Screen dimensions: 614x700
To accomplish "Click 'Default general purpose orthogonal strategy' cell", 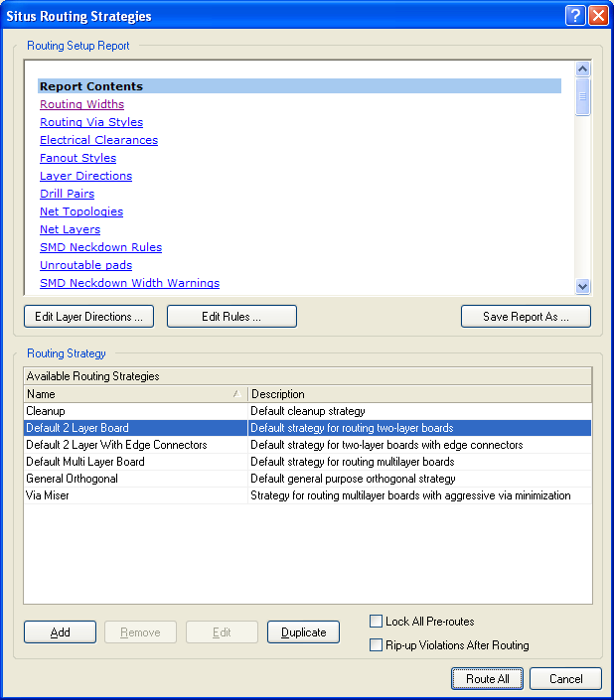I will pos(419,479).
